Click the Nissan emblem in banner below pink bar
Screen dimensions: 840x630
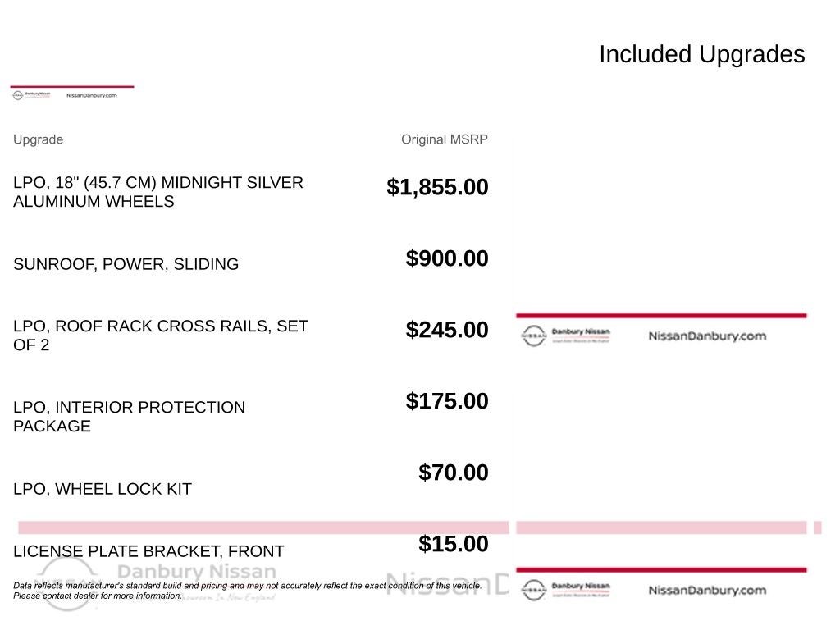point(534,590)
